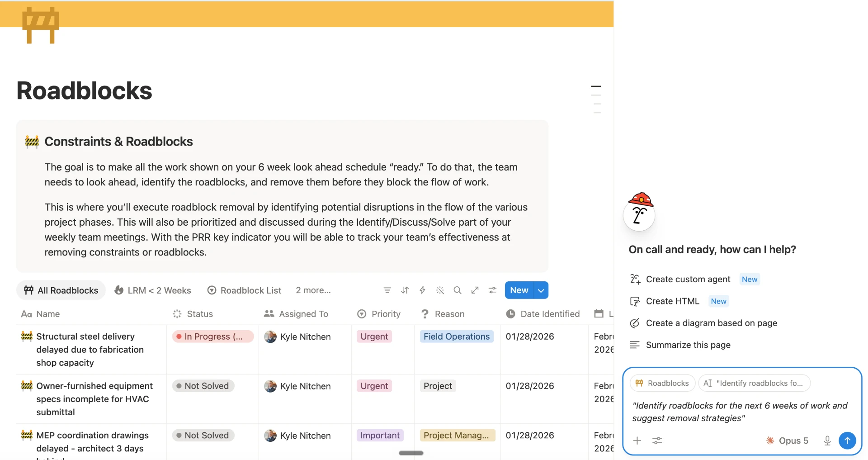Click the Create custom agent icon

tap(635, 280)
